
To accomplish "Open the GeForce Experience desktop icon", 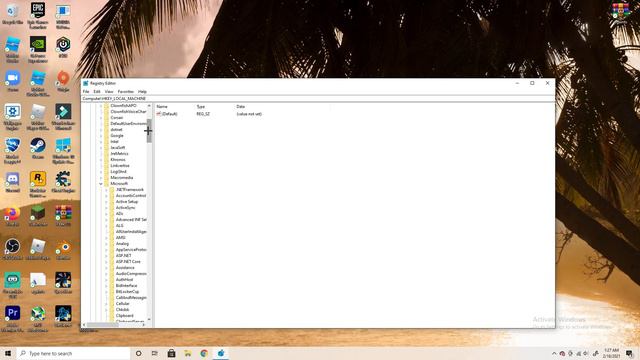I will (38, 49).
